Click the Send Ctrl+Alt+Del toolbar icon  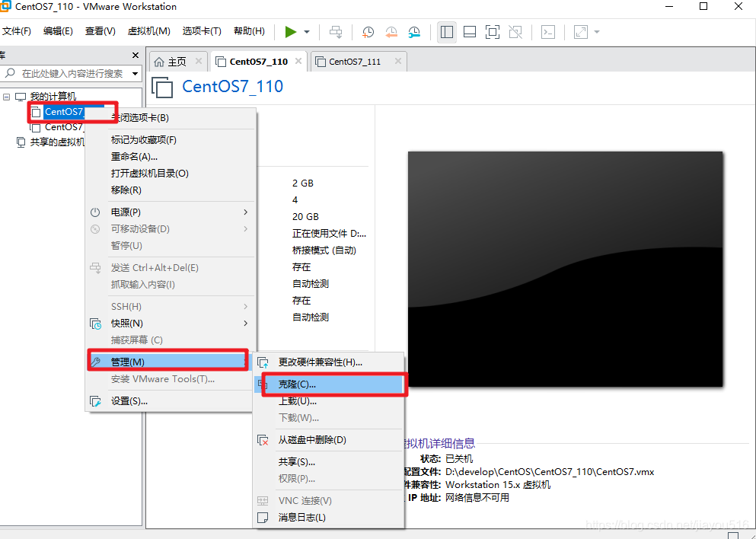[x=336, y=32]
